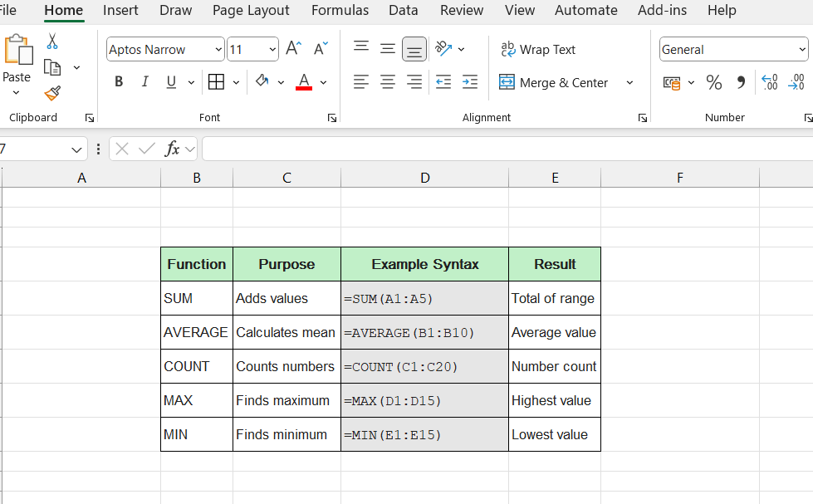This screenshot has height=504, width=813.
Task: Open Alignment settings dialog launcher
Action: pyautogui.click(x=643, y=118)
